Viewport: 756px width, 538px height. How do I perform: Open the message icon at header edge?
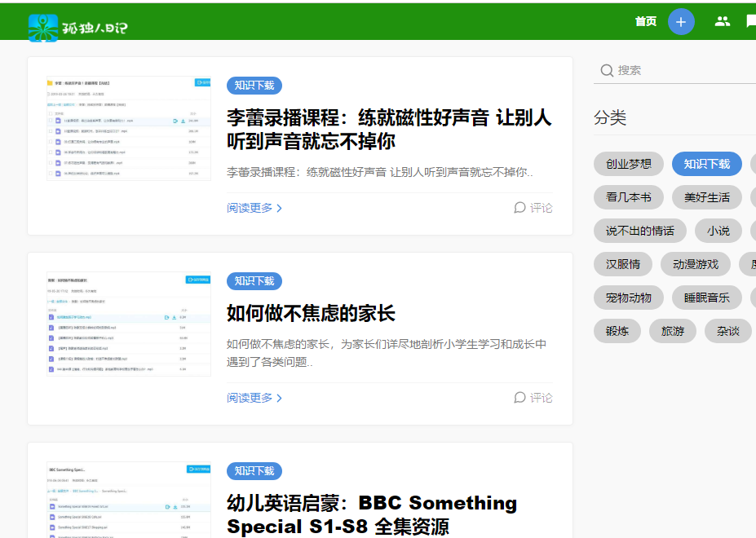click(x=750, y=21)
